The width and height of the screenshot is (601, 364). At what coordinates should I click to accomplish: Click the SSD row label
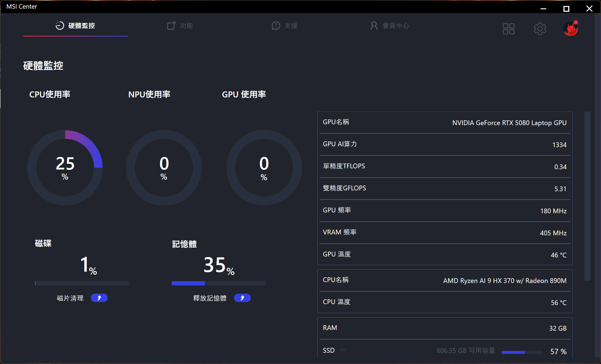(x=329, y=351)
